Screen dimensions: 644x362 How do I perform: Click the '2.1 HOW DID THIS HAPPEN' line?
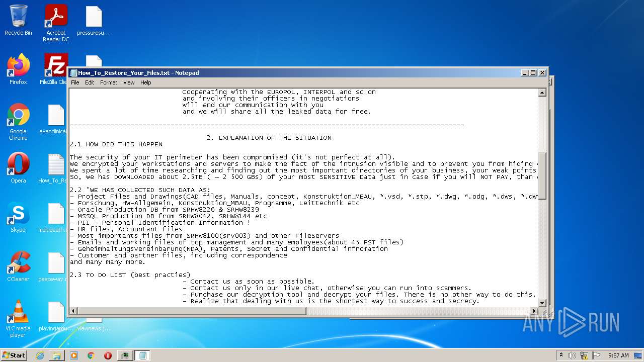coord(116,144)
